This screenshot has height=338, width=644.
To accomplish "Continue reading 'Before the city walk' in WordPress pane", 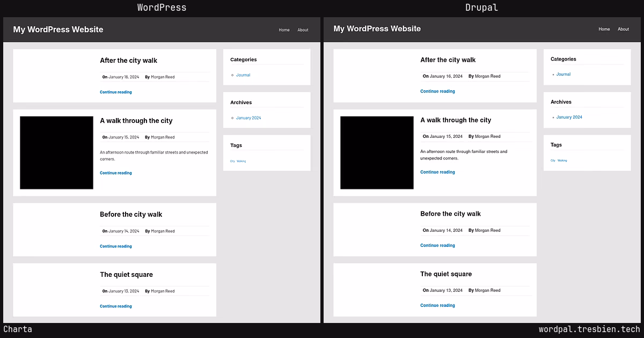I will (x=115, y=247).
